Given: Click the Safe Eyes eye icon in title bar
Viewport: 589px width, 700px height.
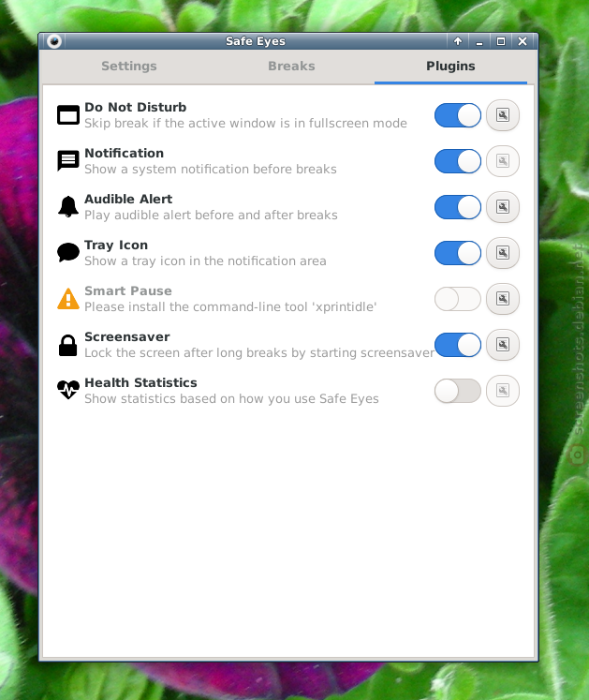Looking at the screenshot, I should [x=54, y=41].
